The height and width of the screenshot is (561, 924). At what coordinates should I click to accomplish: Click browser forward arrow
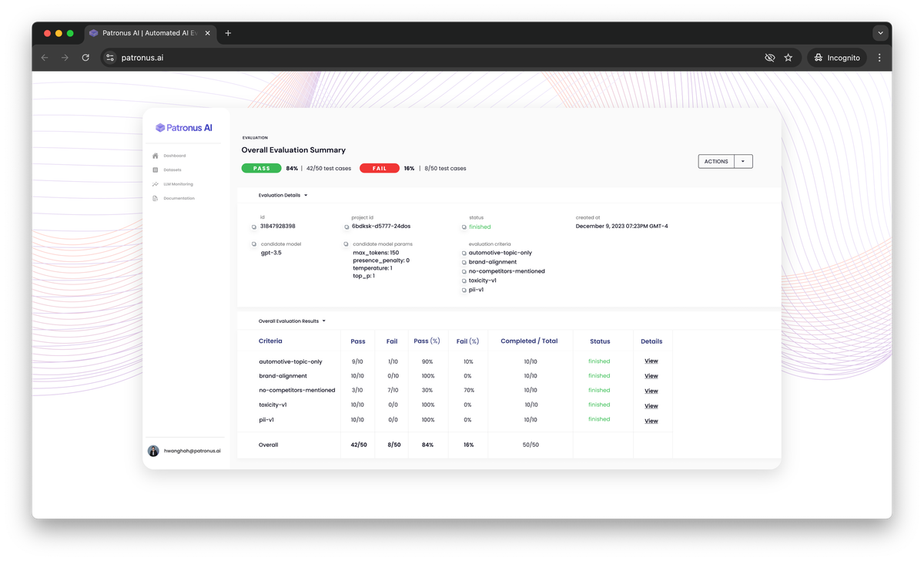pyautogui.click(x=65, y=58)
